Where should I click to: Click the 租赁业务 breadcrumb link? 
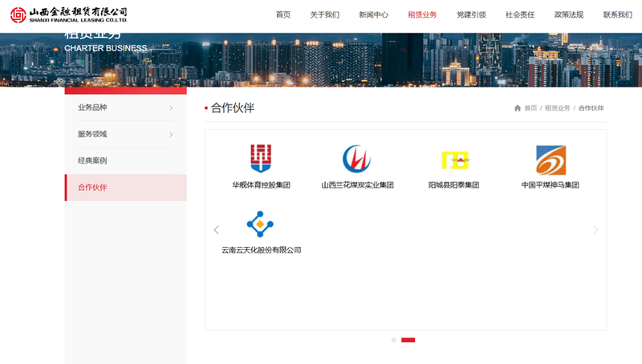click(557, 108)
